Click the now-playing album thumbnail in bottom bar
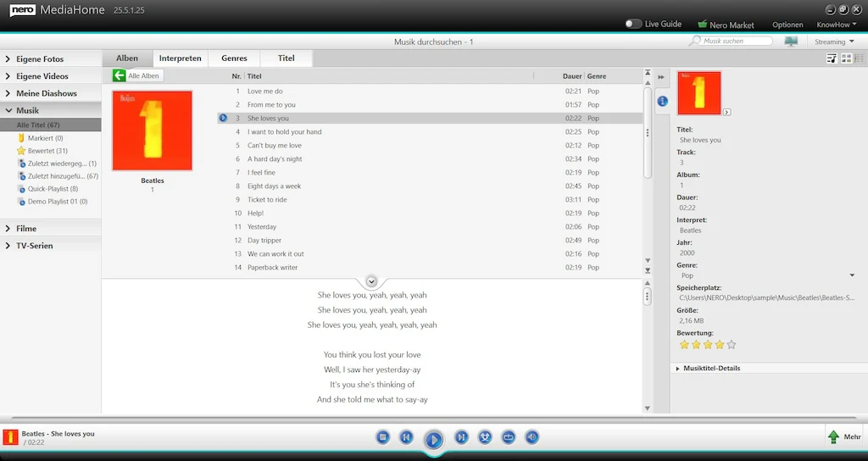Image resolution: width=868 pixels, height=461 pixels. (10, 437)
